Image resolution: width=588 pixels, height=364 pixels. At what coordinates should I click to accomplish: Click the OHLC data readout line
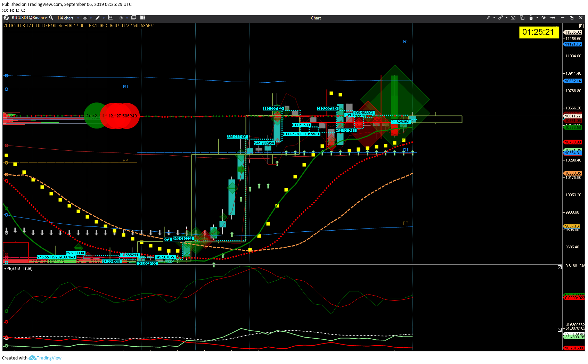79,26
